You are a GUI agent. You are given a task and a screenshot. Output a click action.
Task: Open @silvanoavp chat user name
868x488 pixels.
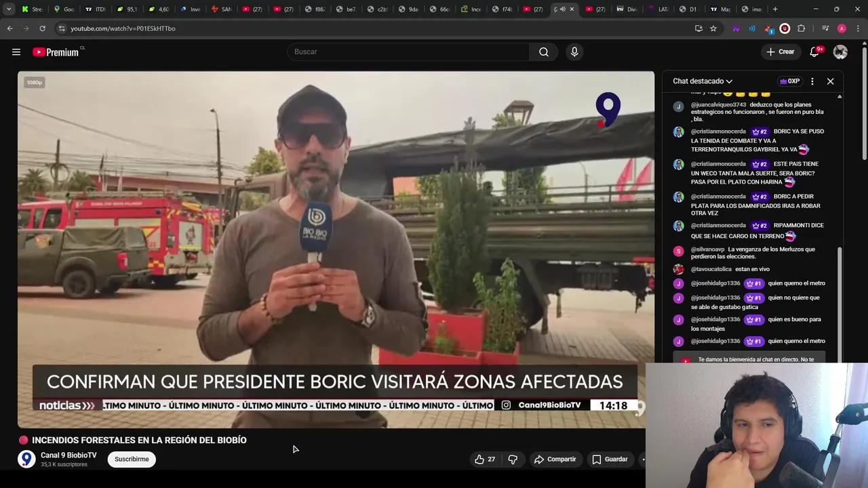click(707, 249)
